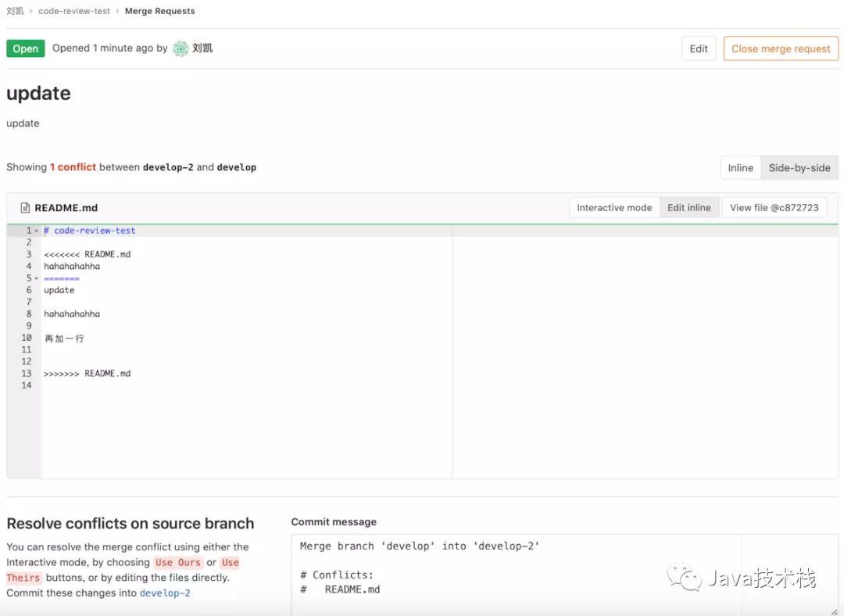
Task: Collapse the code section at line 1
Action: point(34,230)
